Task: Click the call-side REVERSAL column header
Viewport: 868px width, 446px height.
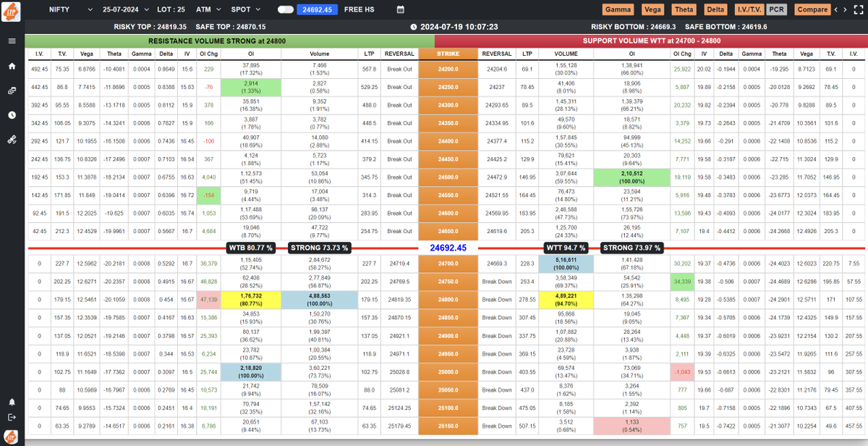Action: tap(399, 54)
